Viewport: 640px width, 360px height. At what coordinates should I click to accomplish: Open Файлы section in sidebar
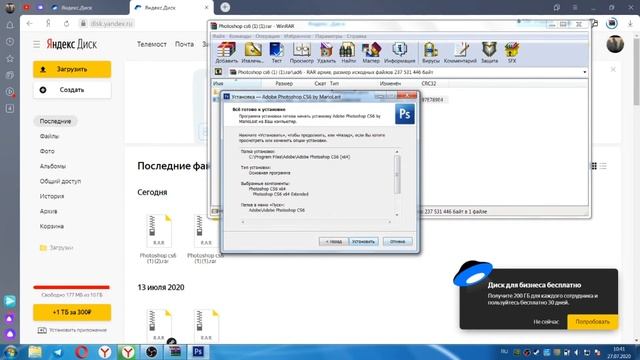pyautogui.click(x=49, y=136)
